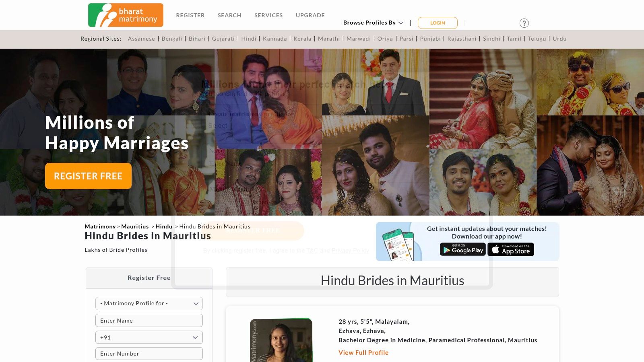Expand the Matrimony Profile for selector
644x362 pixels.
[149, 303]
